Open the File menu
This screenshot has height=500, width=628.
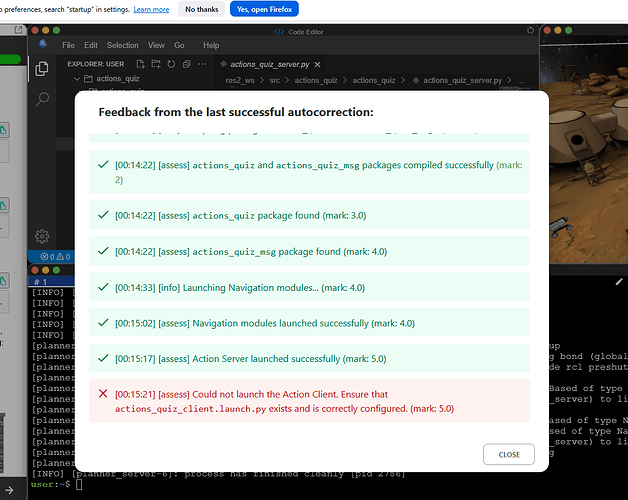click(x=68, y=45)
